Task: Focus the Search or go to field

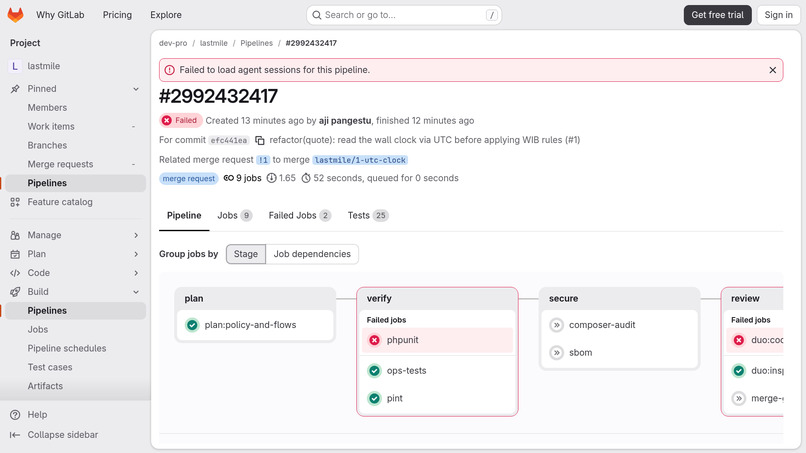Action: click(x=404, y=15)
